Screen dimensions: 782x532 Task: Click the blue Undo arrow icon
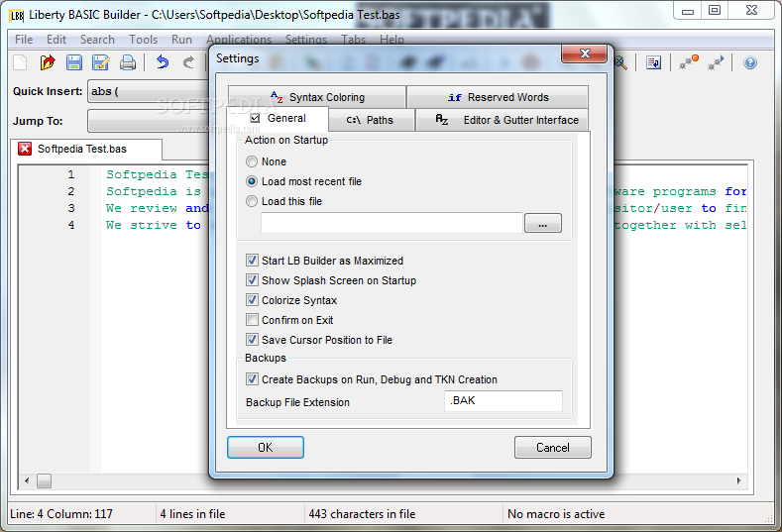(163, 62)
